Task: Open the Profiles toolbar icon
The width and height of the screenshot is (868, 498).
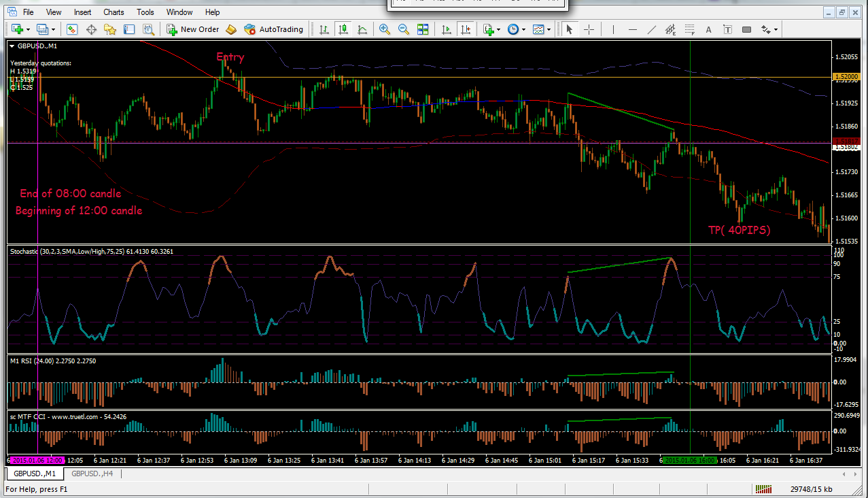Action: click(42, 29)
